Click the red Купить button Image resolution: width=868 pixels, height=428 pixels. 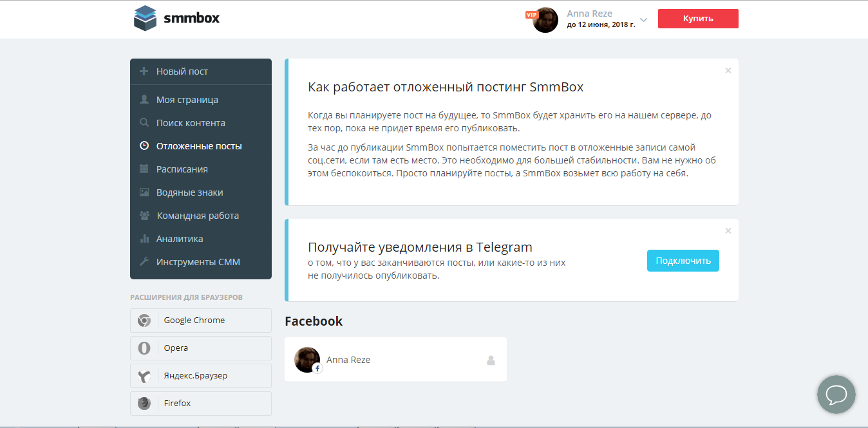[x=698, y=19]
